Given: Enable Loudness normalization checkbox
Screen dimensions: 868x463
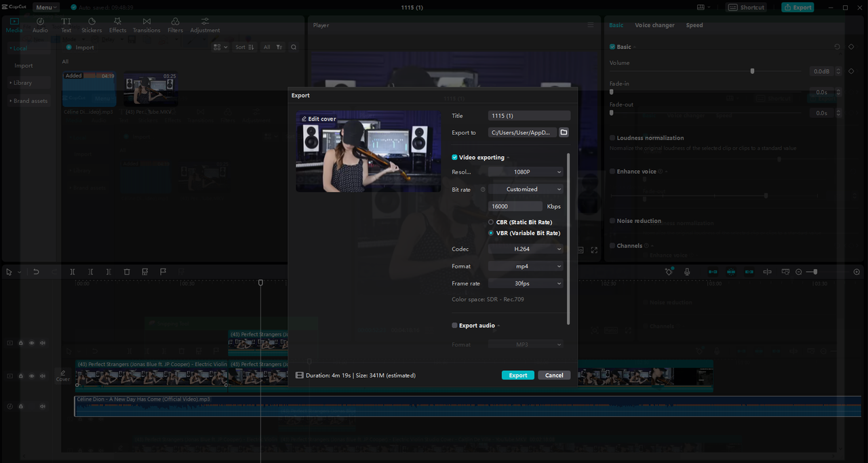Looking at the screenshot, I should coord(612,138).
